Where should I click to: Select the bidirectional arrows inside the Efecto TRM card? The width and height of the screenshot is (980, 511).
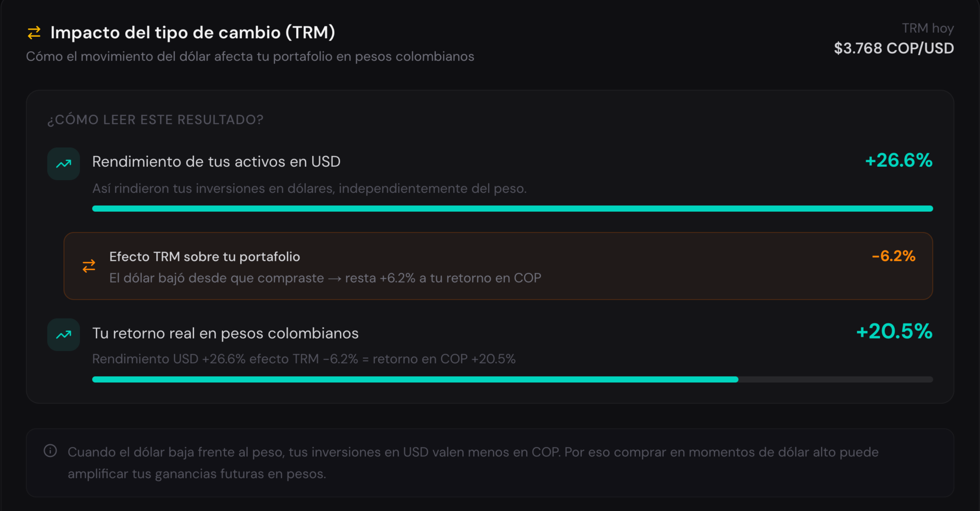point(88,266)
